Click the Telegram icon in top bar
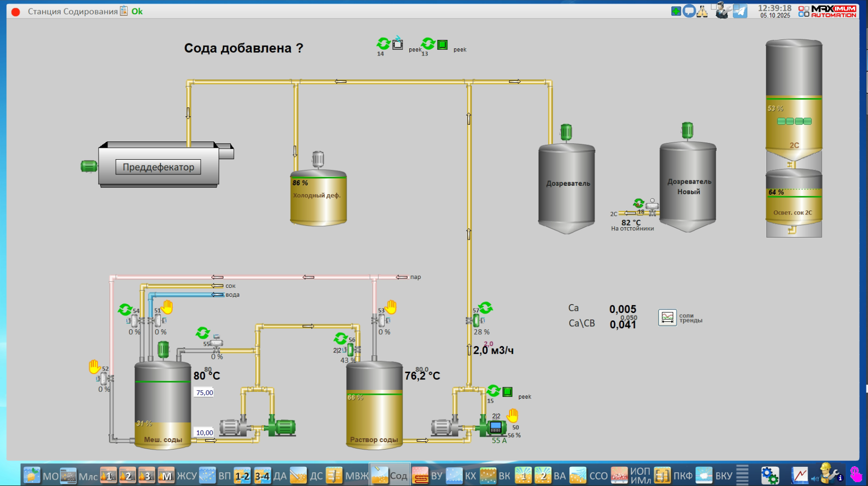Image resolution: width=868 pixels, height=486 pixels. (740, 11)
